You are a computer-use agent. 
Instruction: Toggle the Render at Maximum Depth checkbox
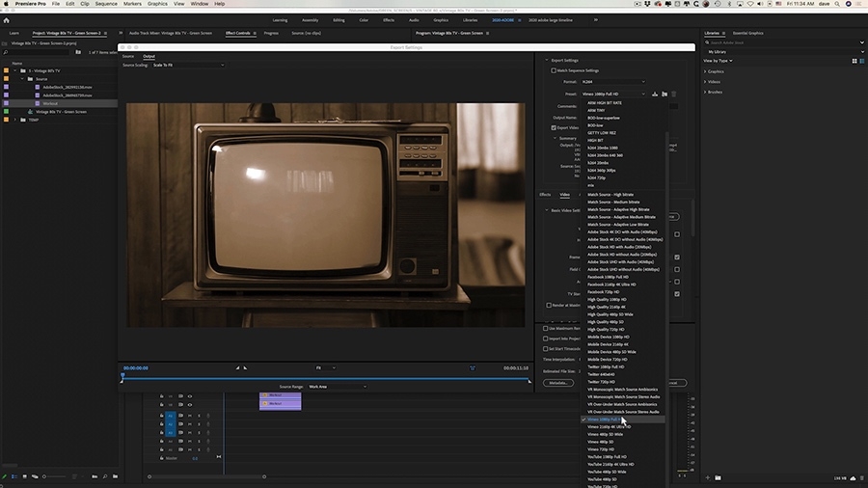(x=549, y=305)
